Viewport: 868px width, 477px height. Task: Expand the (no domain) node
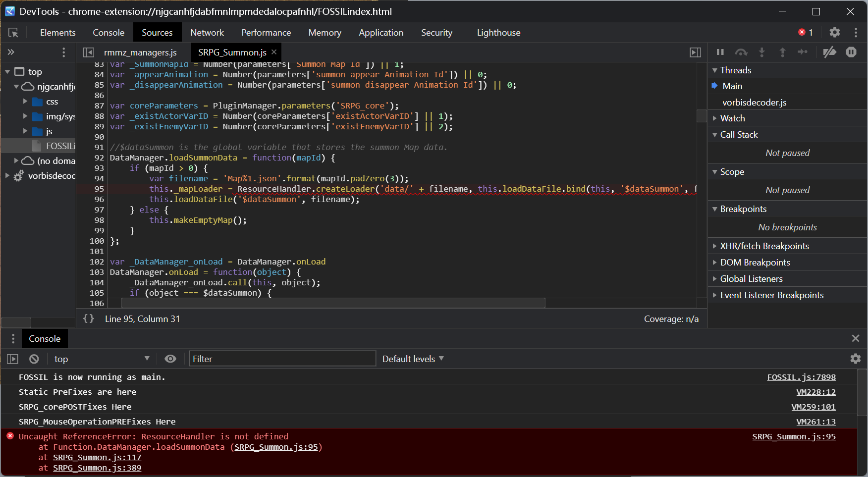16,161
